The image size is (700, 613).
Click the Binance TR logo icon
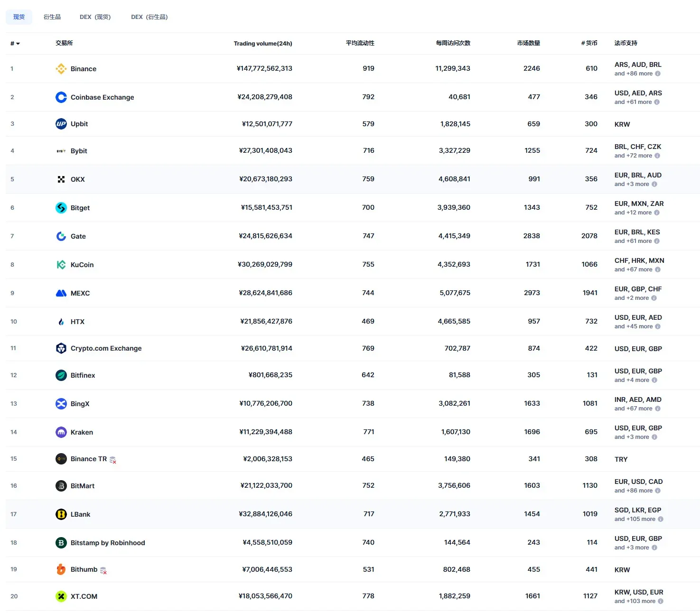61,459
